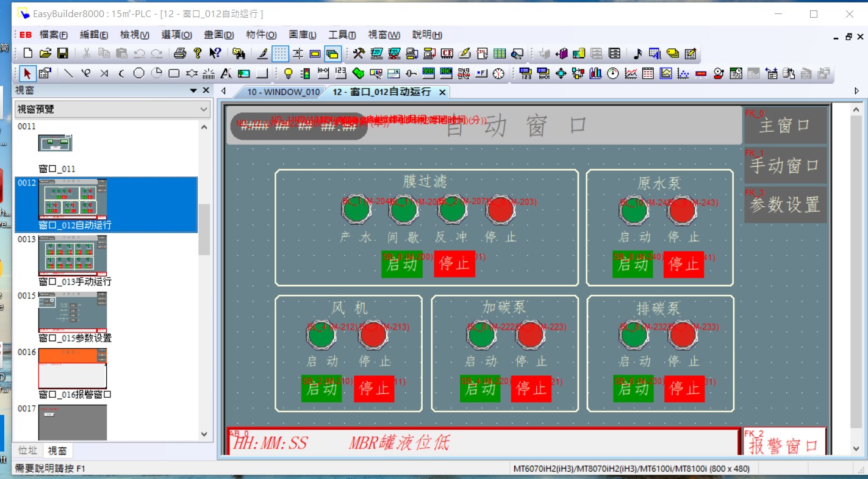Choose the Bar Graph object icon
The image size is (868, 479).
pos(596,74)
